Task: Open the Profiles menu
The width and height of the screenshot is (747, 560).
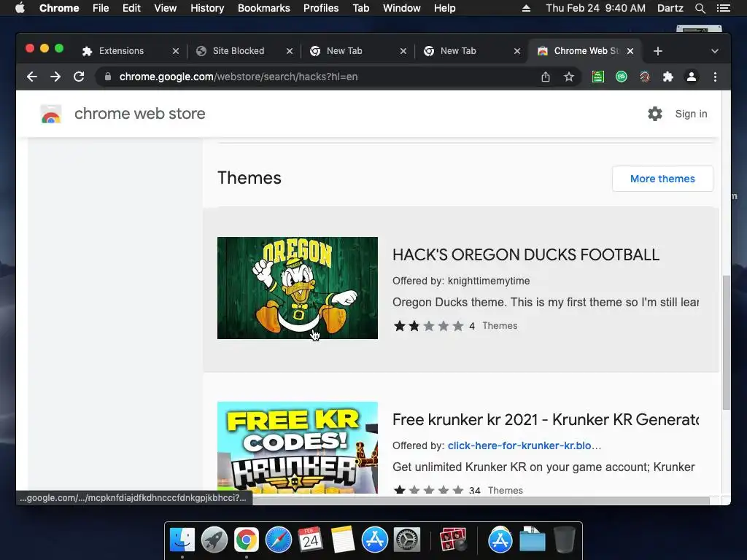Action: (321, 8)
